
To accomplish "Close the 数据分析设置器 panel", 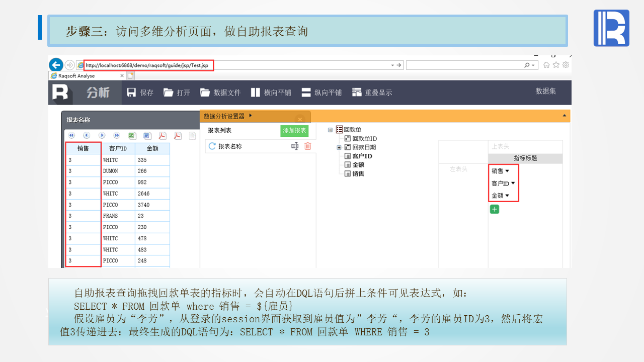I will point(300,120).
